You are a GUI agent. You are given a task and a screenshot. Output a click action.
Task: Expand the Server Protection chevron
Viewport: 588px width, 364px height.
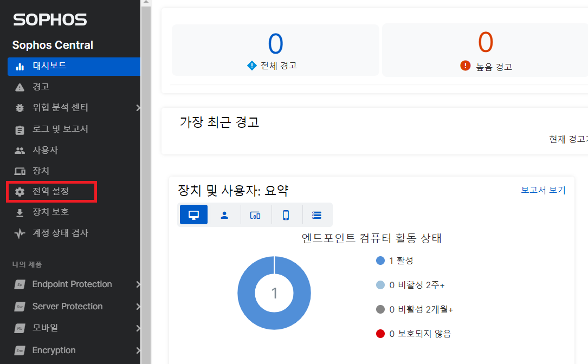(138, 306)
